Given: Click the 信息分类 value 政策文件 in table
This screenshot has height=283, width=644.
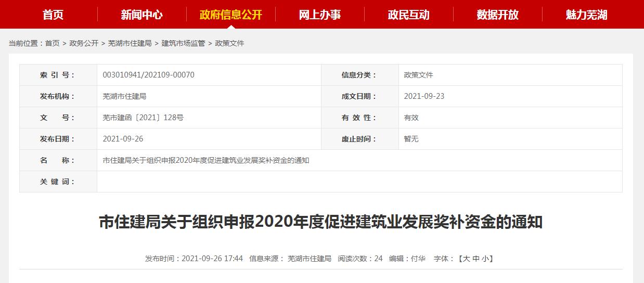Looking at the screenshot, I should point(418,75).
